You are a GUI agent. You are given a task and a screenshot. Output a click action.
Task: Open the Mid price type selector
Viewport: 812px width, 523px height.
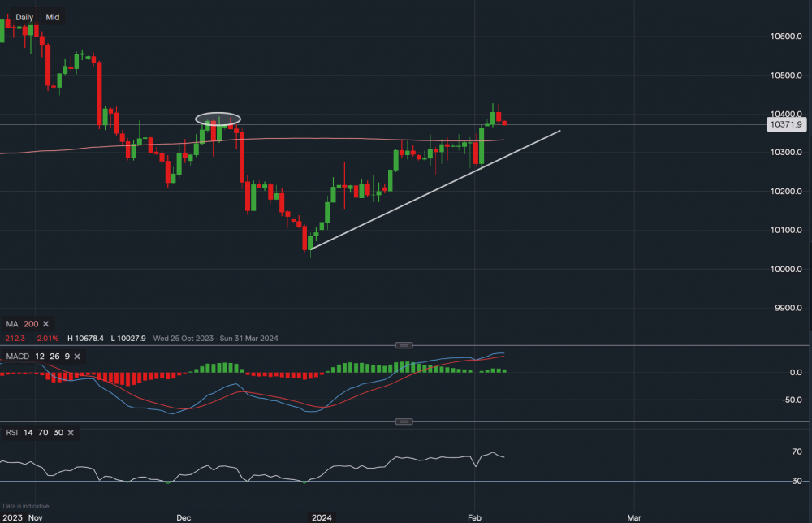53,17
